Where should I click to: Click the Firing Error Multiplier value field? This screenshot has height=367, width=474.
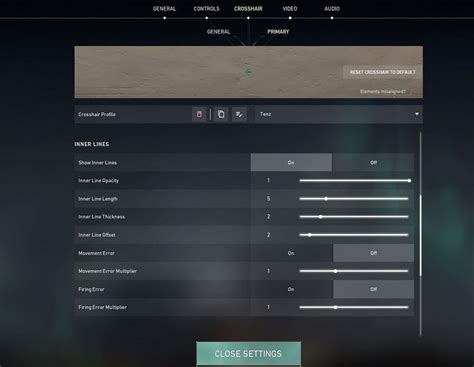coord(268,307)
